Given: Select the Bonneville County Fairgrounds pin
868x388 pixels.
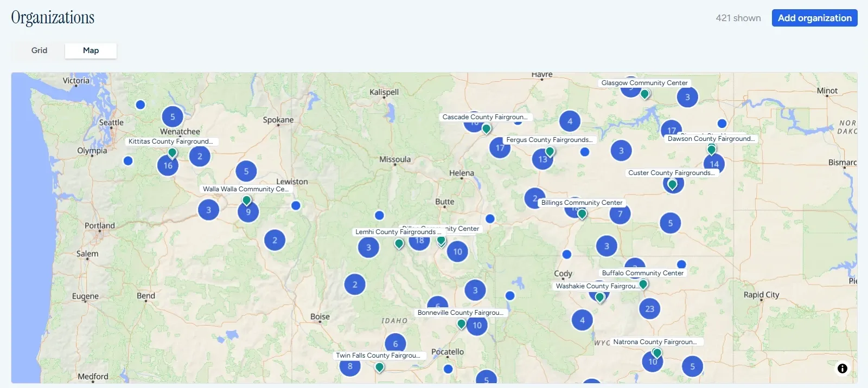Looking at the screenshot, I should (x=462, y=324).
